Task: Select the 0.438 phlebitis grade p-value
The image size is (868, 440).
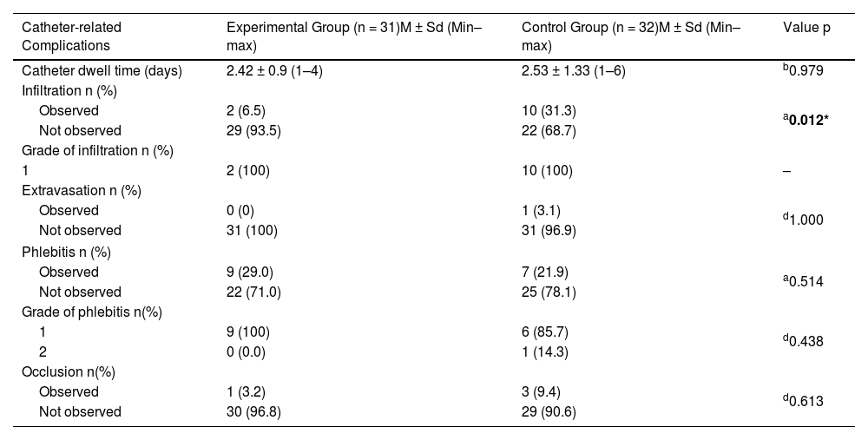Action: (x=806, y=341)
